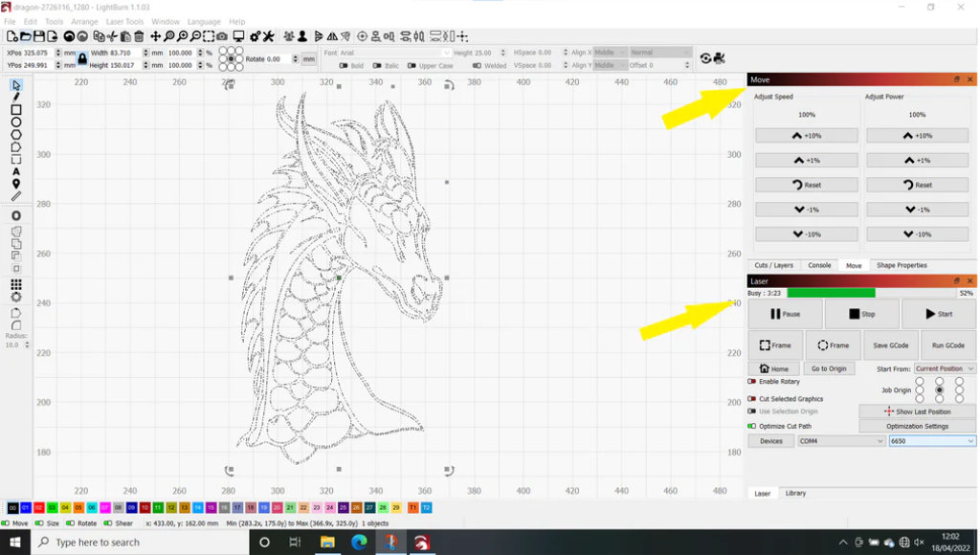Image resolution: width=980 pixels, height=555 pixels.
Task: Switch to the Cuts / Layers tab
Action: click(773, 266)
